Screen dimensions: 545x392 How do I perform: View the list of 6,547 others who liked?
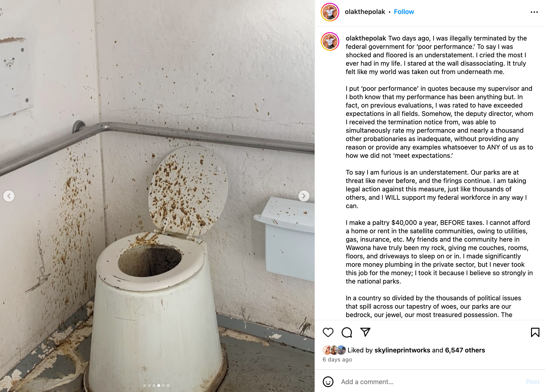pos(465,350)
